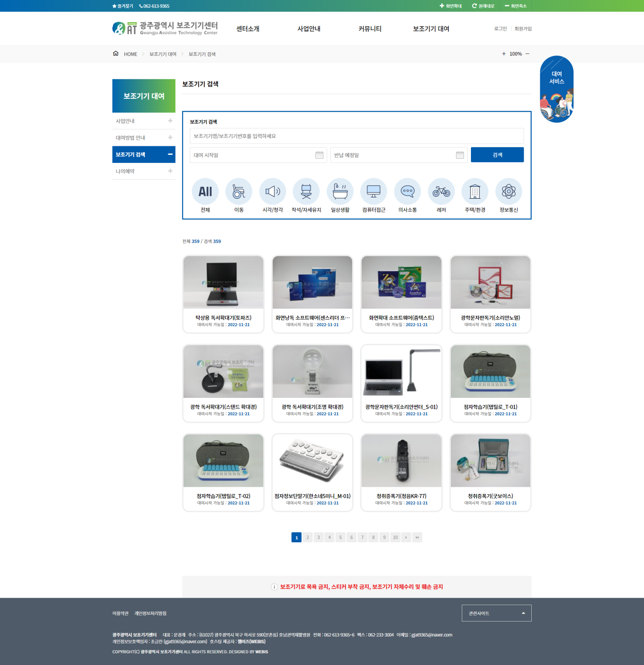Open the 커뮤니티 top menu
Screen dimensions: 644x665
coord(370,29)
